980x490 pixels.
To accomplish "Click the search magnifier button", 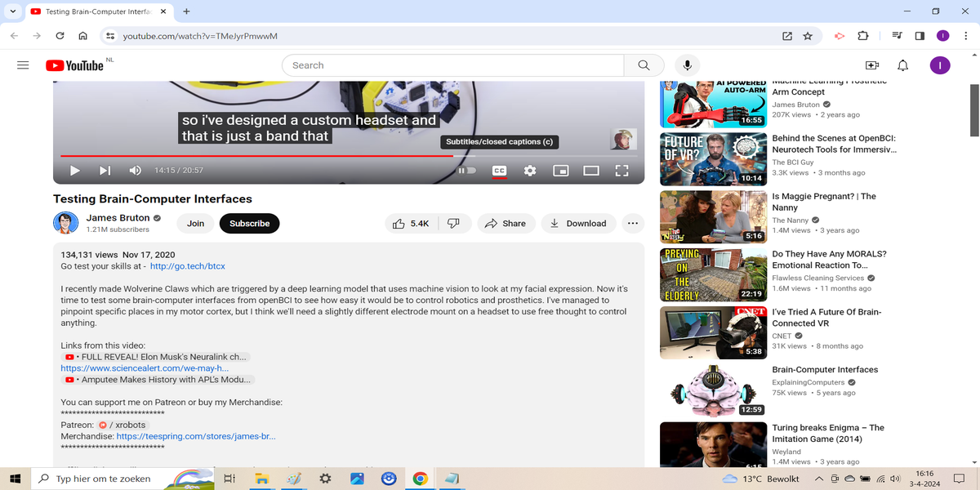I will [x=644, y=65].
